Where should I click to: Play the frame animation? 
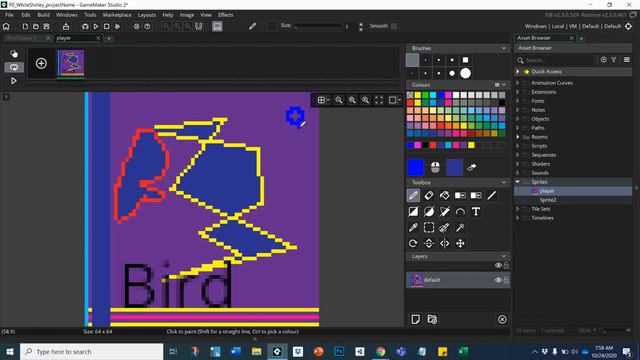point(13,81)
